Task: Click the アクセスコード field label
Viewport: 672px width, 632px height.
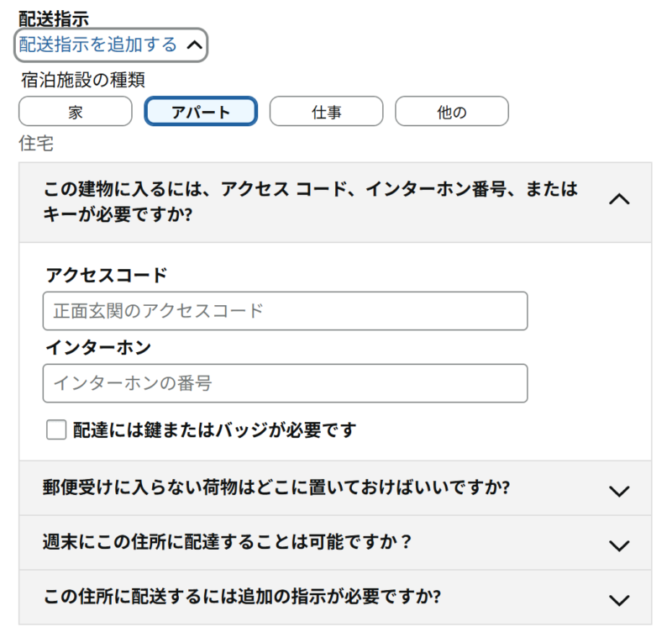Action: pyautogui.click(x=107, y=276)
